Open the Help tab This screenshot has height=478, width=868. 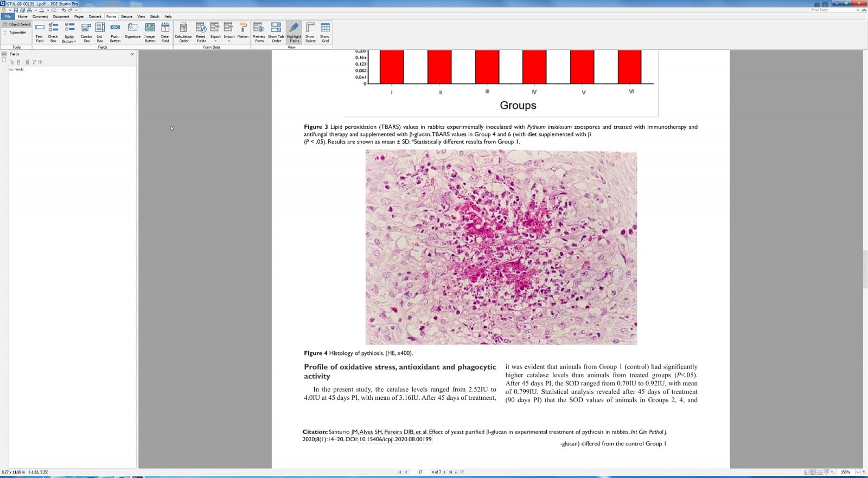pyautogui.click(x=168, y=16)
